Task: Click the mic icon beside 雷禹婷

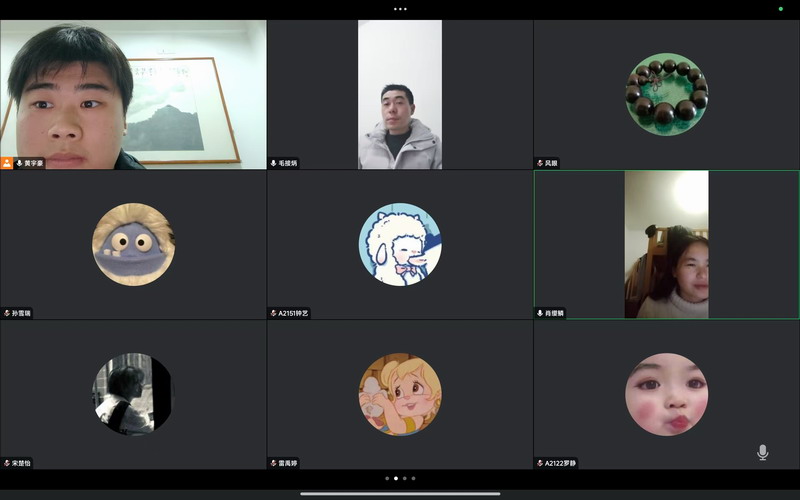Action: pyautogui.click(x=274, y=463)
